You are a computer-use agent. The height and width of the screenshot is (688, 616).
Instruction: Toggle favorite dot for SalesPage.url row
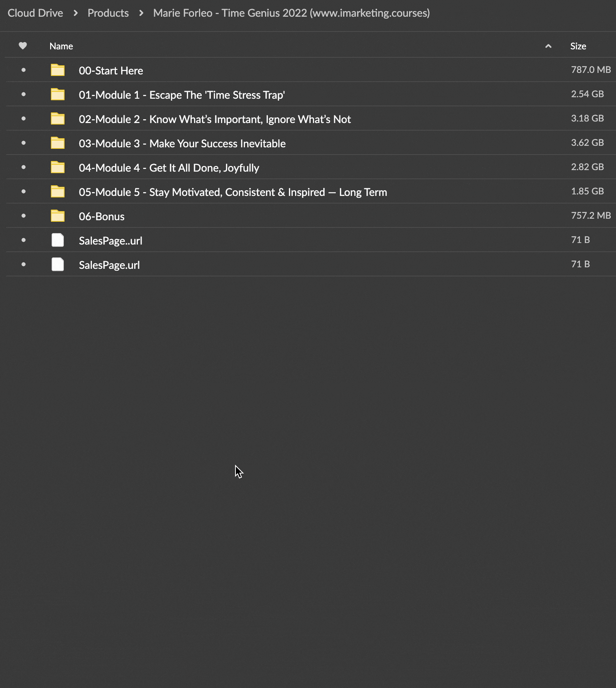click(24, 264)
